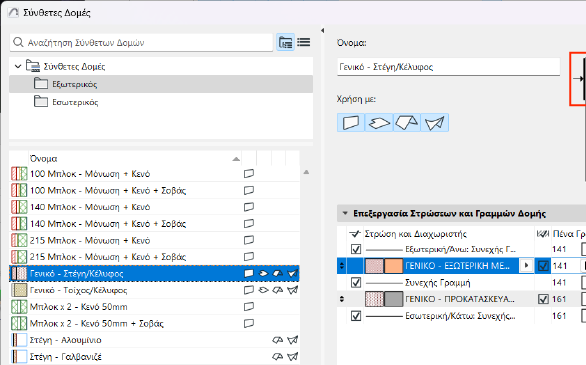Select Μπλοκ x 2 - Κενό 50mm row
The image size is (586, 365).
click(154, 307)
